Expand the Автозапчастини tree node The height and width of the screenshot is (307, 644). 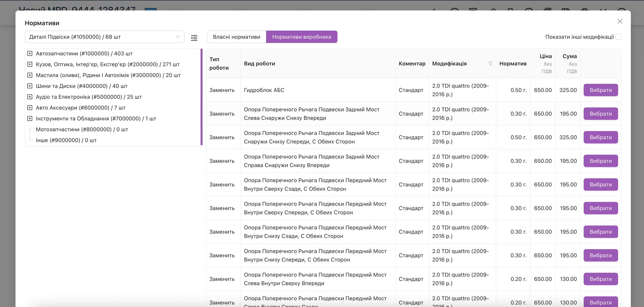point(30,53)
